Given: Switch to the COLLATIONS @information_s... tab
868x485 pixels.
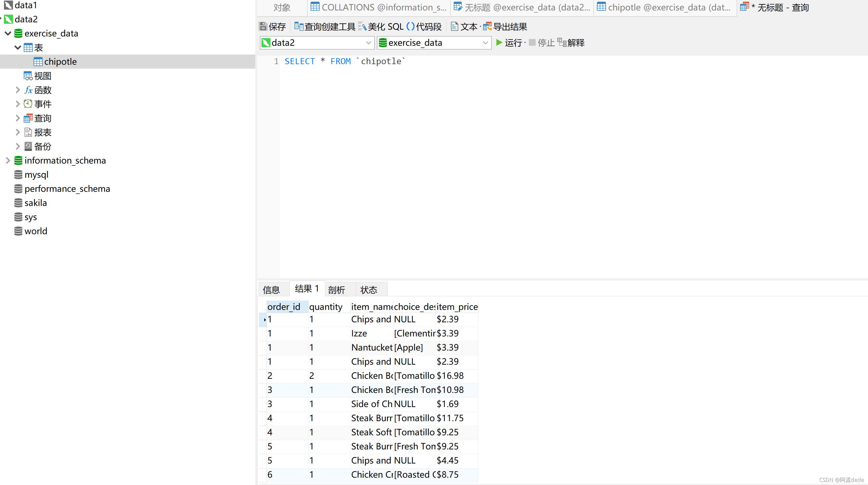Looking at the screenshot, I should pyautogui.click(x=378, y=7).
